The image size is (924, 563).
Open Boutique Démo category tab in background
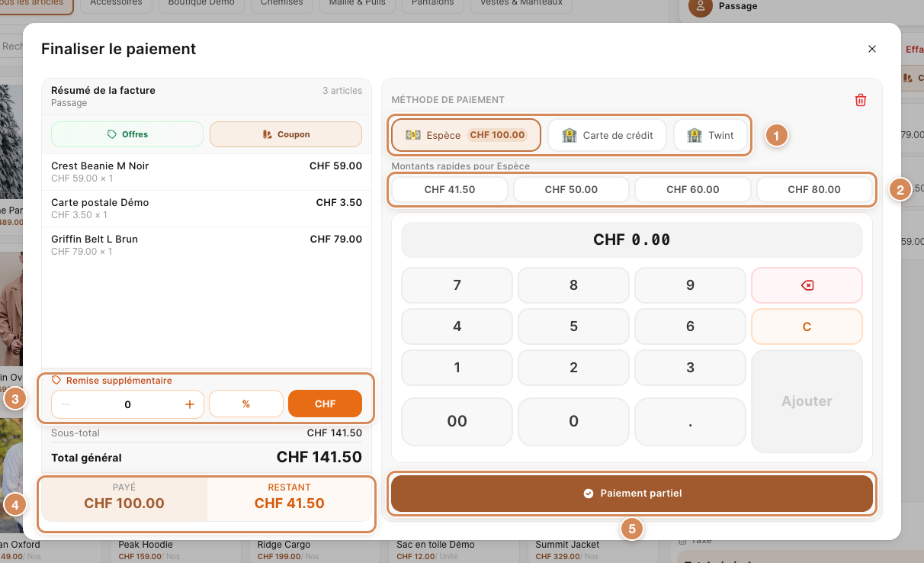201,4
